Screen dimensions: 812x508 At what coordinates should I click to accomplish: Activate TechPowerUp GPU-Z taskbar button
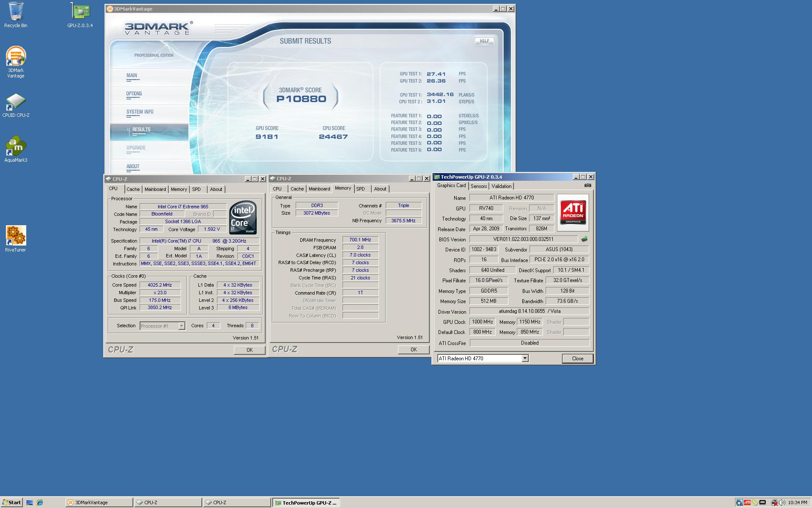coord(306,502)
